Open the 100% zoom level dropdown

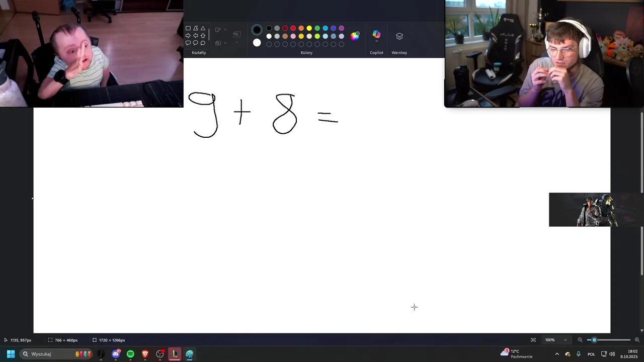(556, 340)
